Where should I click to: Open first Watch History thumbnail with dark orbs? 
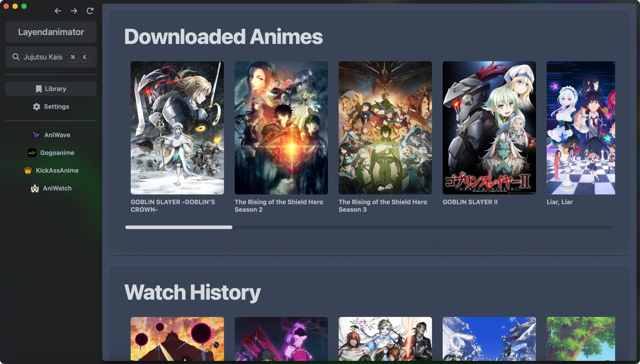point(177,339)
